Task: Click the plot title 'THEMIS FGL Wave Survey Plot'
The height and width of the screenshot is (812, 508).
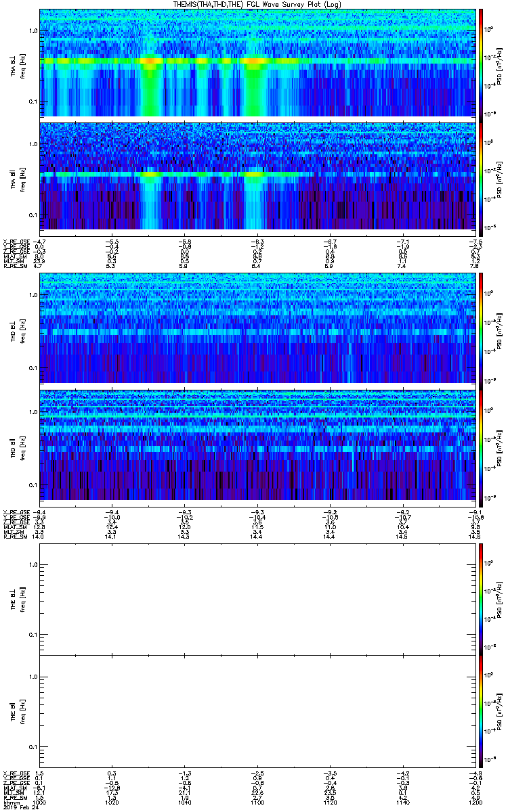Action: 258,4
